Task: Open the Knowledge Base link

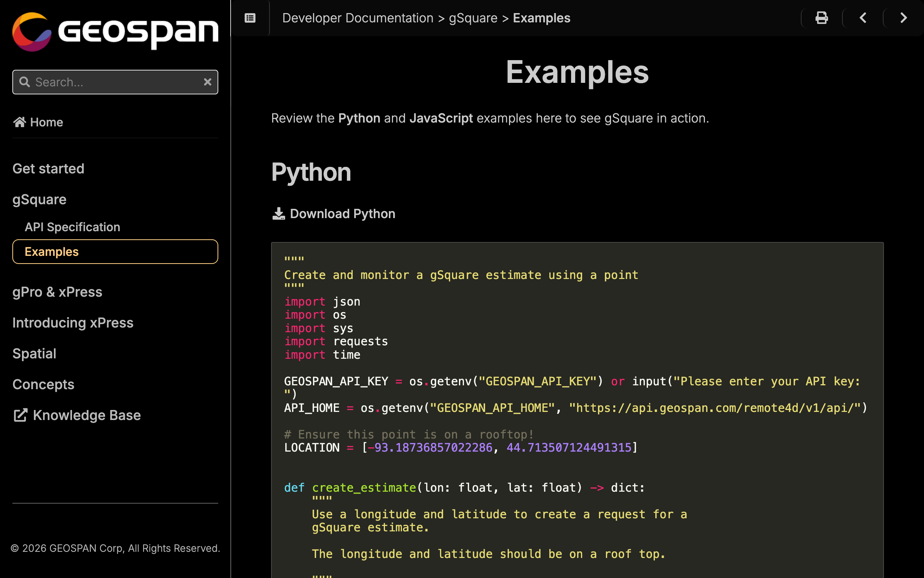Action: (77, 415)
